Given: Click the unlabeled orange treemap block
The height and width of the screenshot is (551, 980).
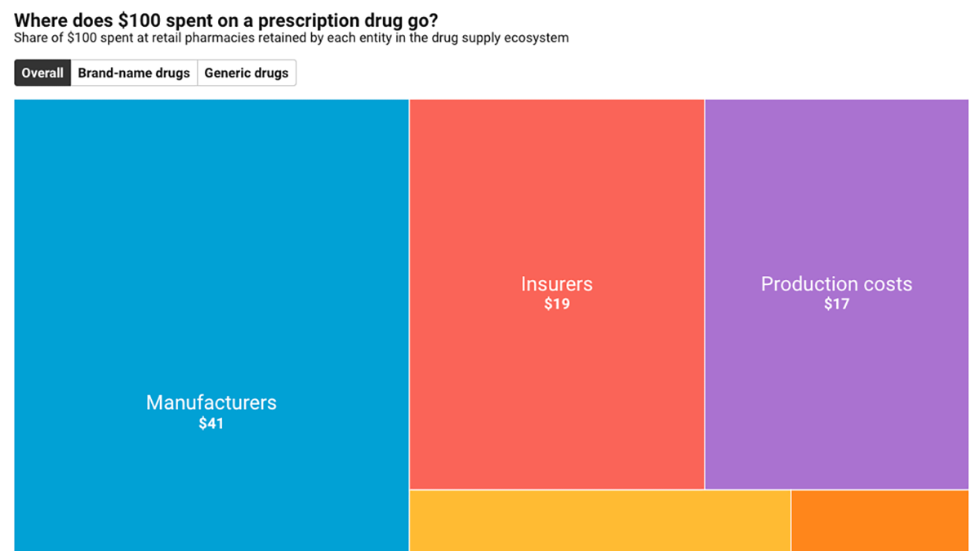Looking at the screenshot, I should coord(880,521).
